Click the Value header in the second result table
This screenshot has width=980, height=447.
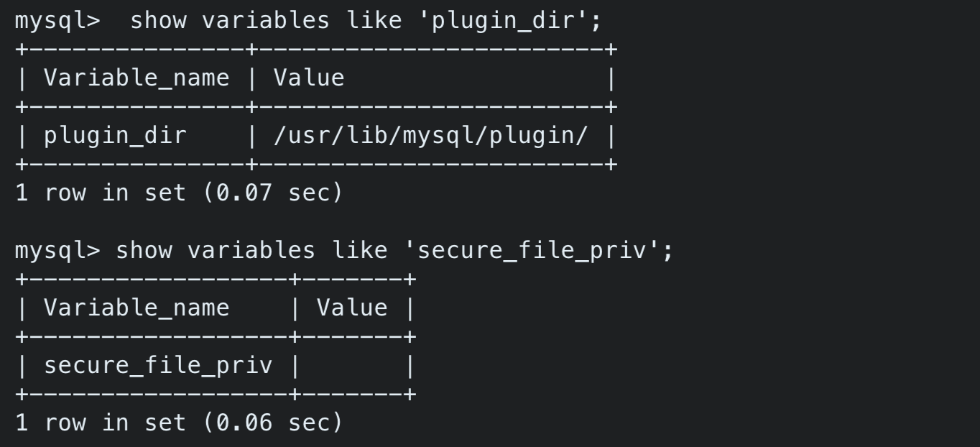352,308
